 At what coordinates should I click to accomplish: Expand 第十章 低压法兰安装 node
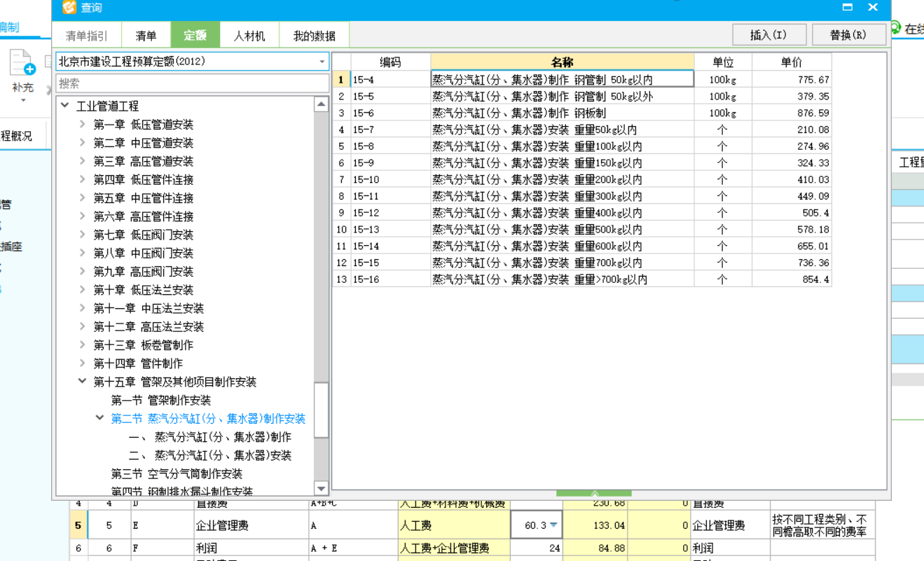click(82, 289)
